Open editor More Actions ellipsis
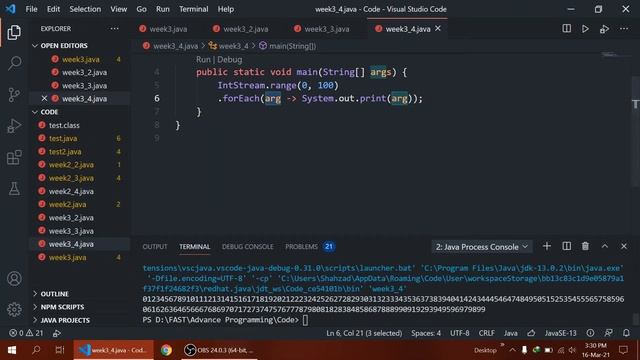Image resolution: width=640 pixels, height=360 pixels. [x=624, y=29]
